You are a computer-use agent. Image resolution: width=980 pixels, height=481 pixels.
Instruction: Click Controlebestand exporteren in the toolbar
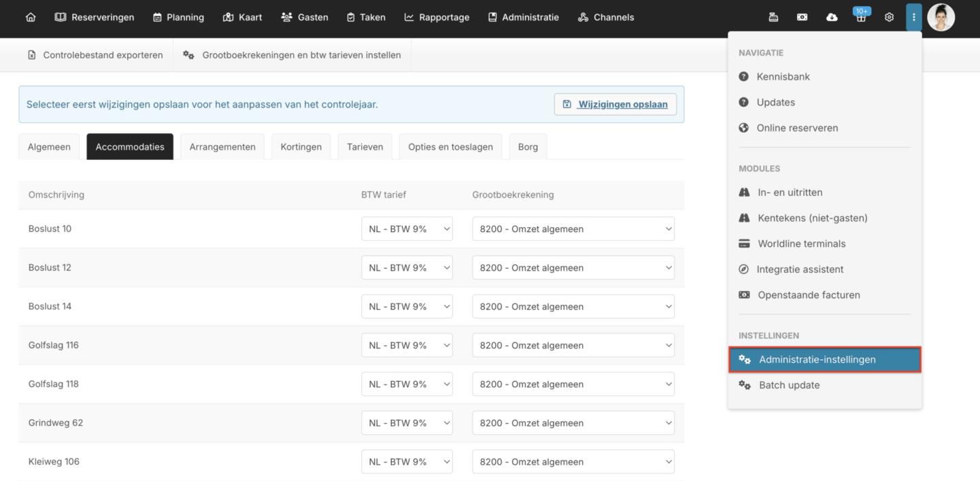(x=96, y=55)
